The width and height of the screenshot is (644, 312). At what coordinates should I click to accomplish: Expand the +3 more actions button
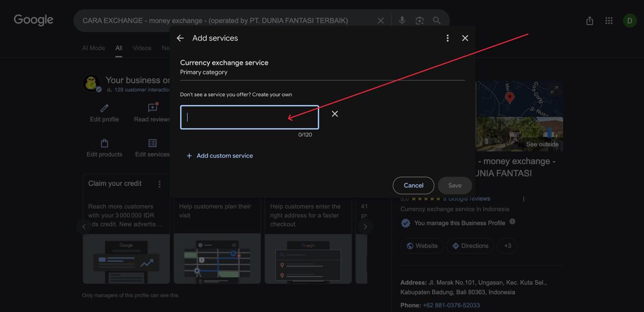tap(507, 246)
